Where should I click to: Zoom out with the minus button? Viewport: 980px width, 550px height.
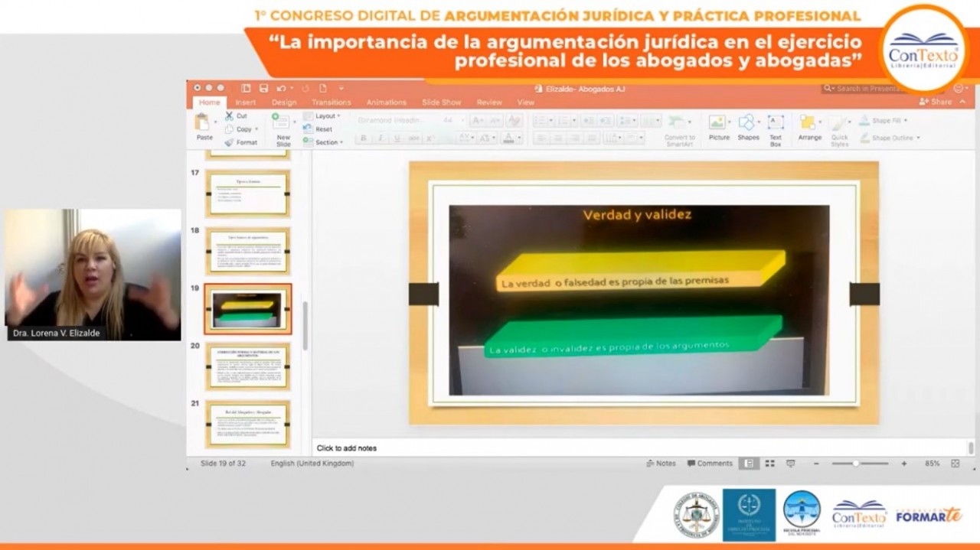click(x=816, y=464)
